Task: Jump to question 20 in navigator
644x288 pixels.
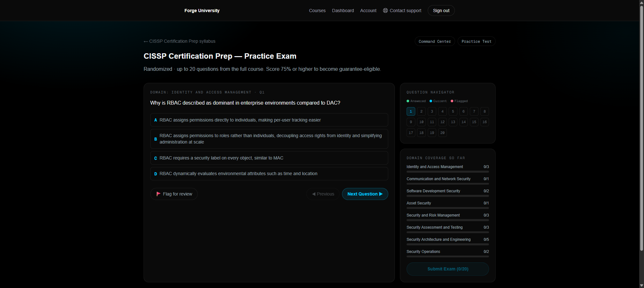Action: click(x=442, y=133)
